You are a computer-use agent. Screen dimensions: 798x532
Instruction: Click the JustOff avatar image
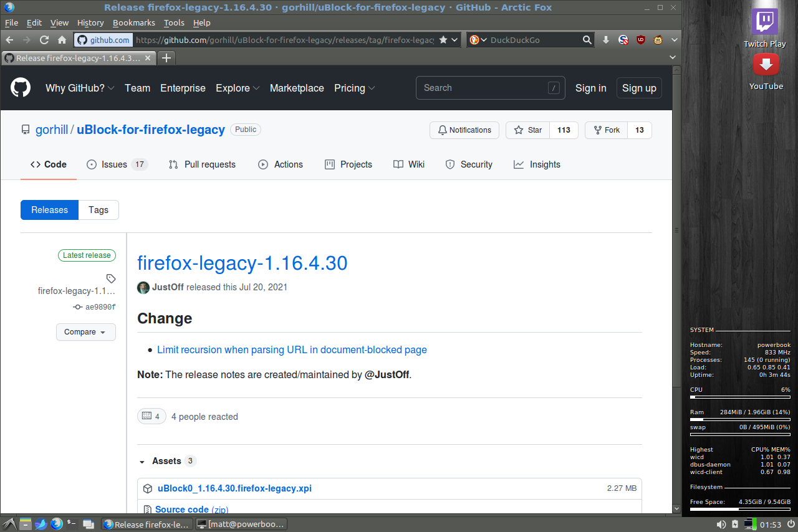[143, 287]
